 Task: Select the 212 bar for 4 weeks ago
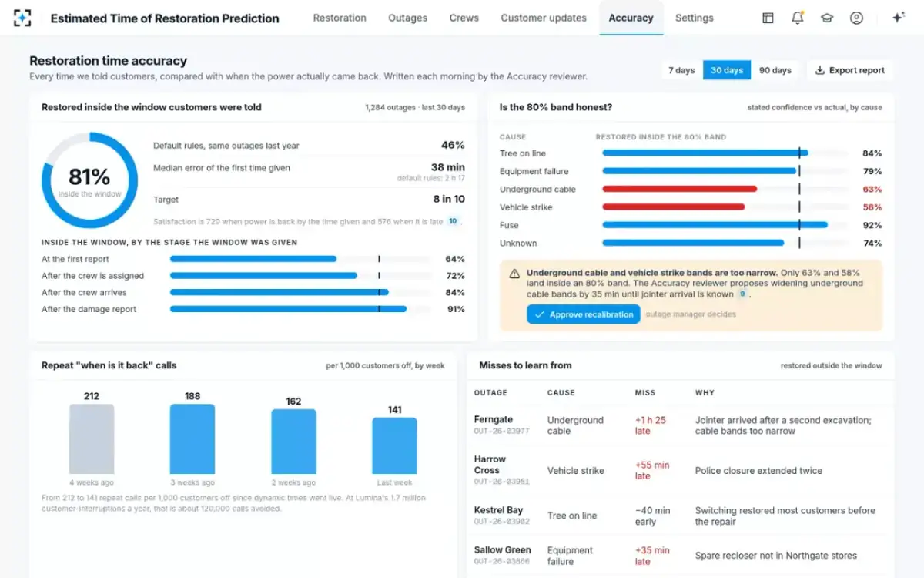click(92, 439)
